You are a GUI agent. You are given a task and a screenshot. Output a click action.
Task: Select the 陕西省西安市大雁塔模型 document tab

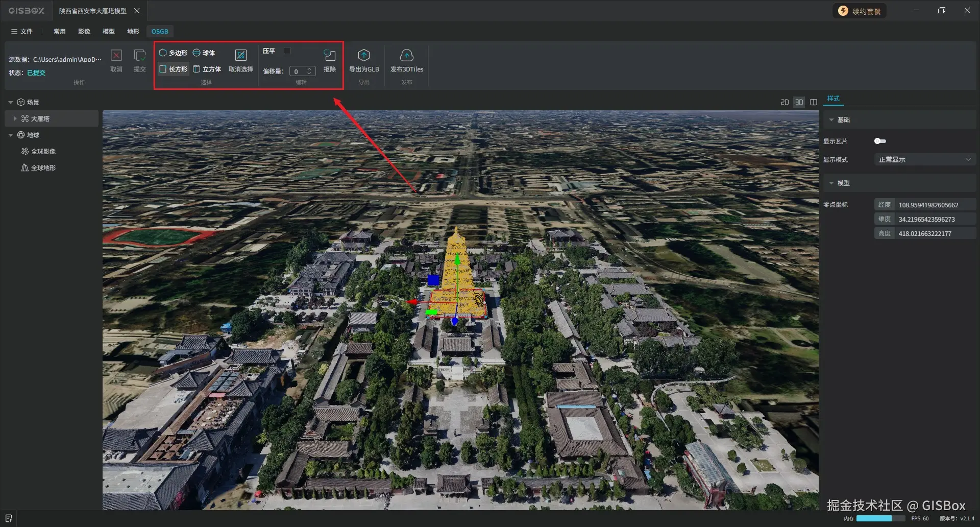click(93, 11)
